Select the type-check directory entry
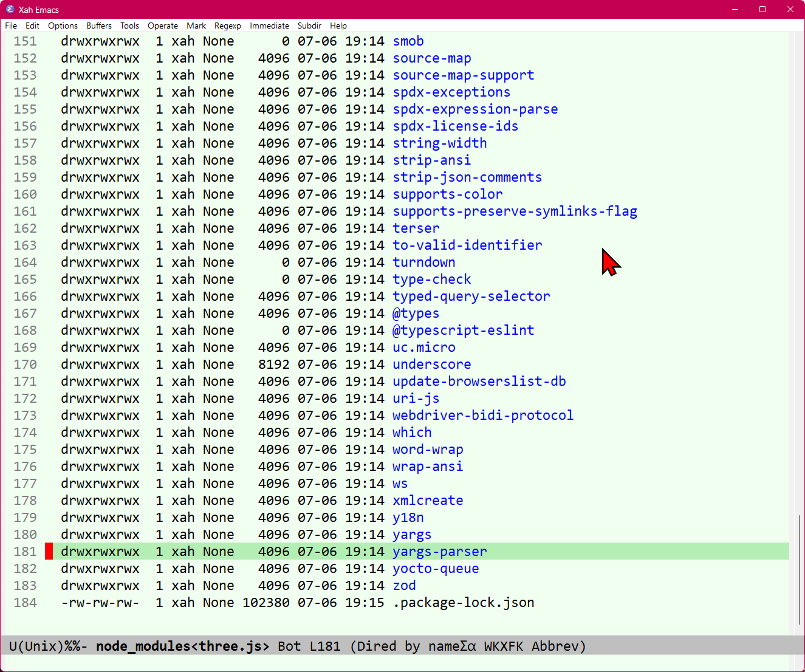The image size is (805, 672). pos(432,279)
